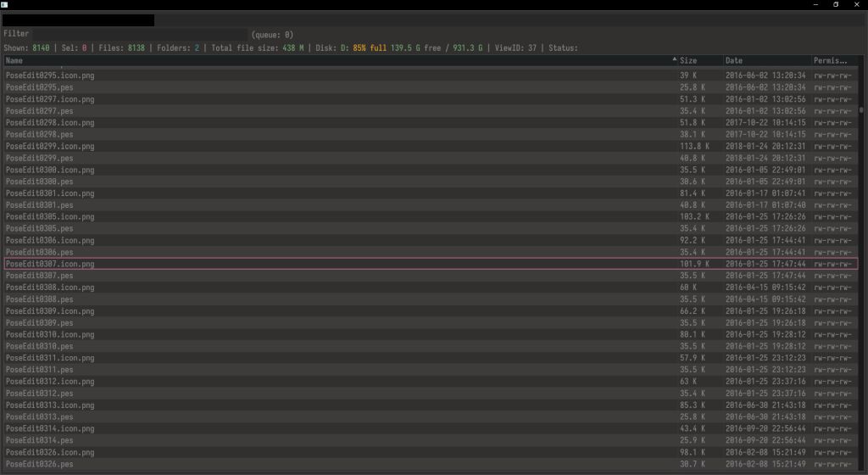Select file PoseEdit0326.pes

coord(431,464)
